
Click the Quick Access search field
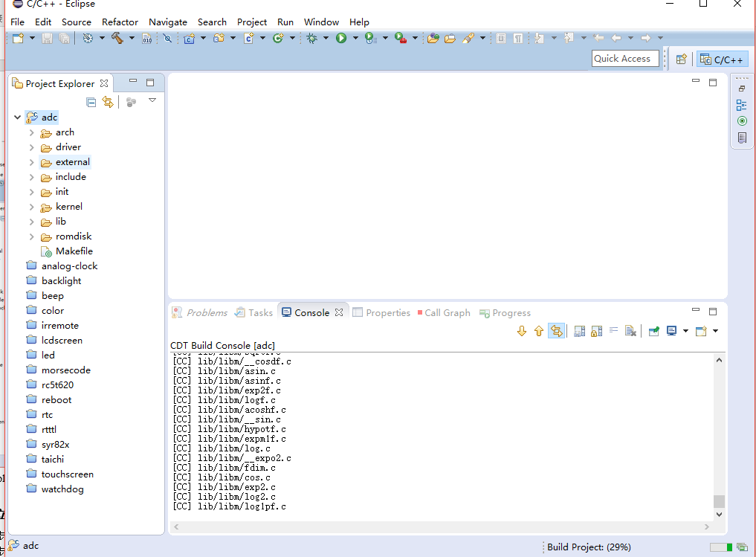(x=625, y=59)
